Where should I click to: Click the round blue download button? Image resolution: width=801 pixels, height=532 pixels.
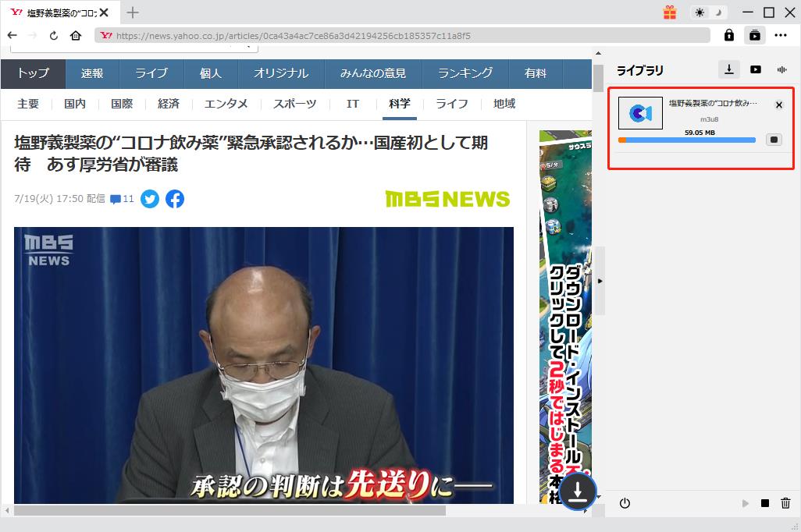[578, 491]
